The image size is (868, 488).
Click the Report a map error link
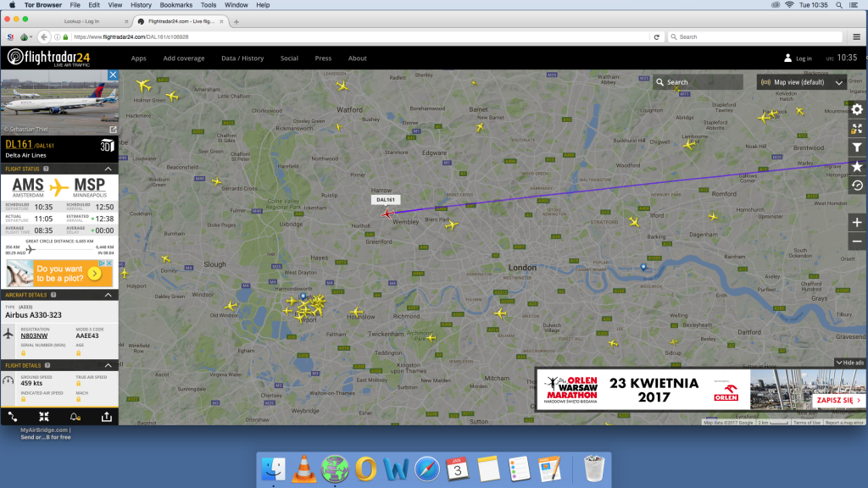click(x=844, y=423)
